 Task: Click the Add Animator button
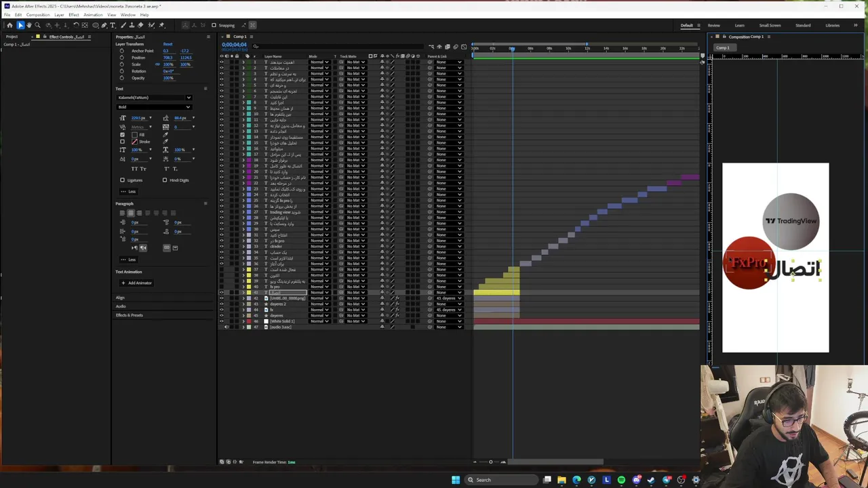[x=136, y=283]
